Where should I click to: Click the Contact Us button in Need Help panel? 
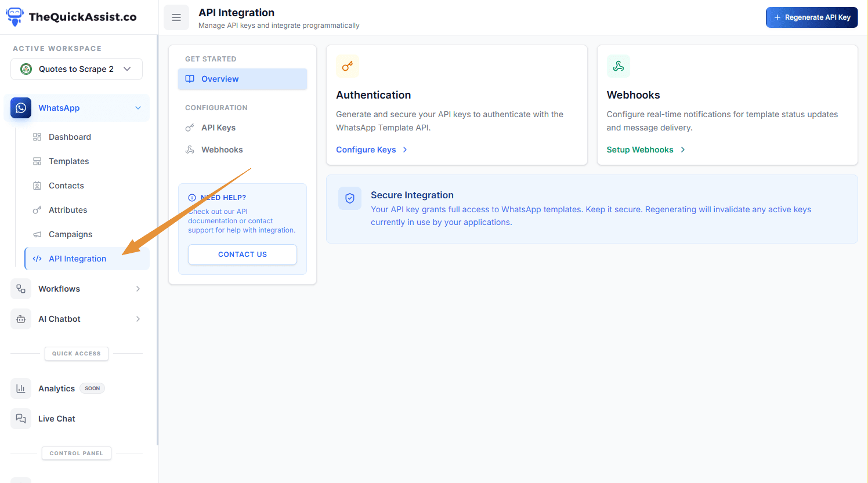point(242,254)
